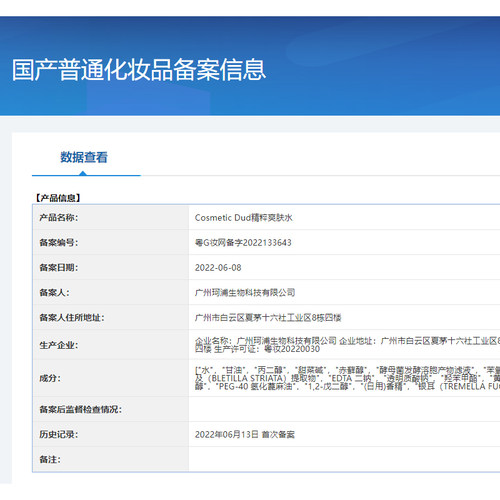Select the 【产品信息】 section heading
This screenshot has height=500, width=500.
(x=58, y=198)
